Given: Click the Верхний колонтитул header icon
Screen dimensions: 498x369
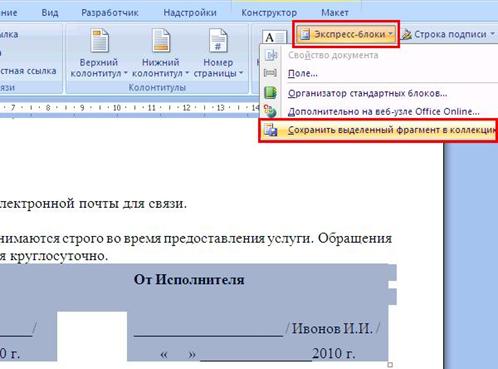Looking at the screenshot, I should pyautogui.click(x=99, y=41).
